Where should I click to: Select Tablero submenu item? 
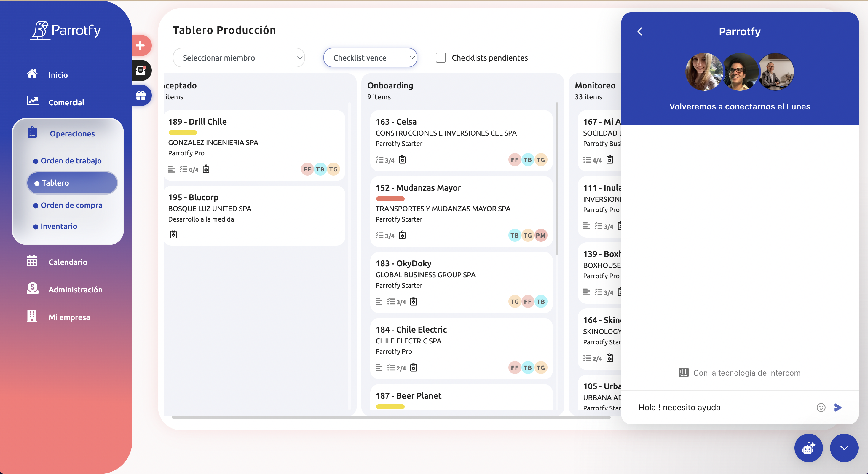coord(72,183)
